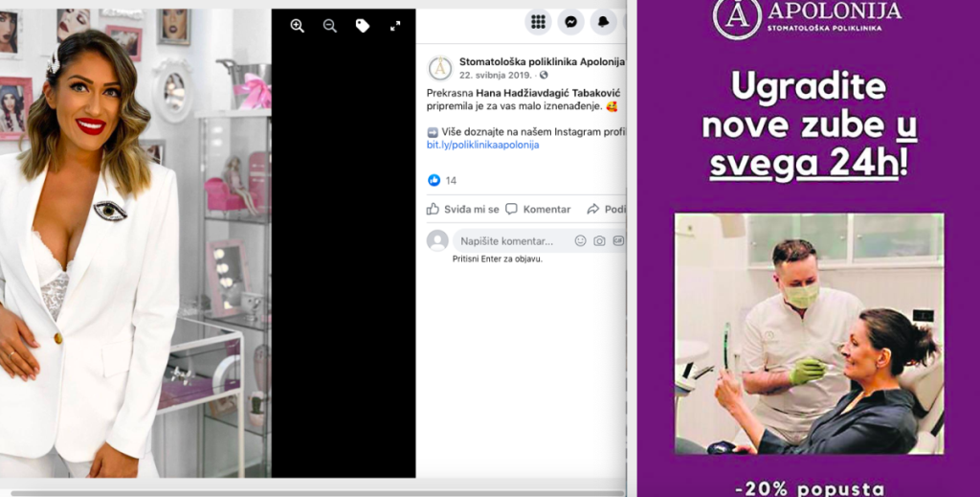Click the woman in white blazer photo
This screenshot has height=497, width=980.
136,243
